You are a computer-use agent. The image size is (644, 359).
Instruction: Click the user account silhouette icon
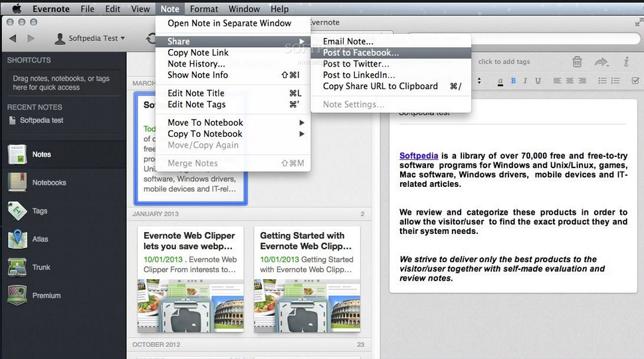[x=60, y=39]
